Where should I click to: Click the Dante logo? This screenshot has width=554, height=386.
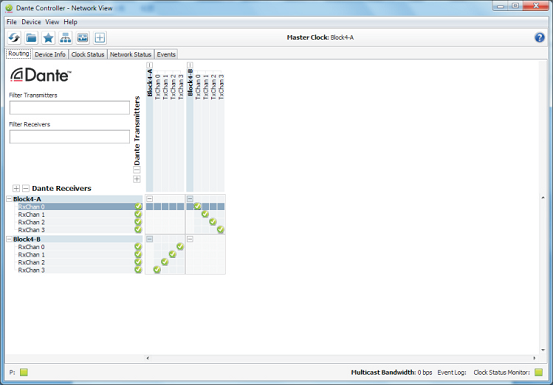pos(41,75)
